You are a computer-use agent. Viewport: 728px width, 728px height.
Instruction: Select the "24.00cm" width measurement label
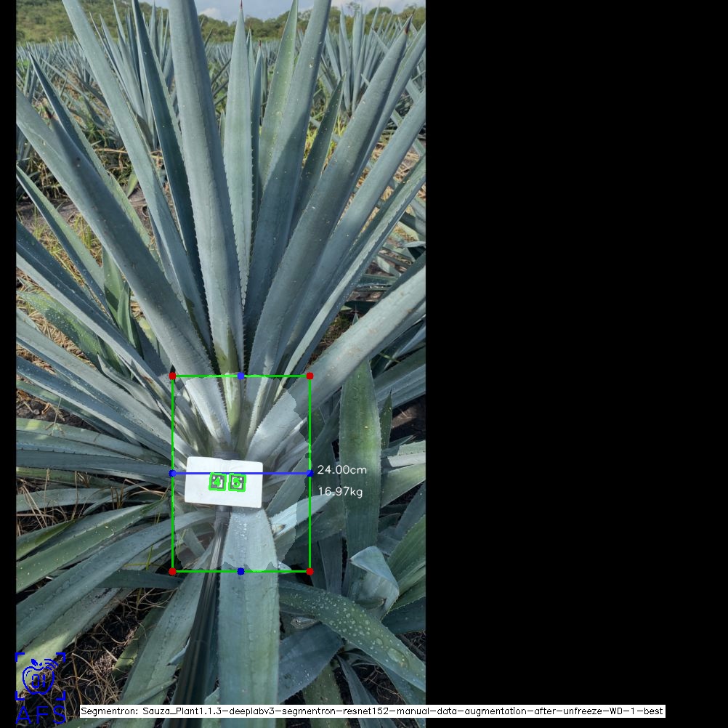click(x=341, y=470)
